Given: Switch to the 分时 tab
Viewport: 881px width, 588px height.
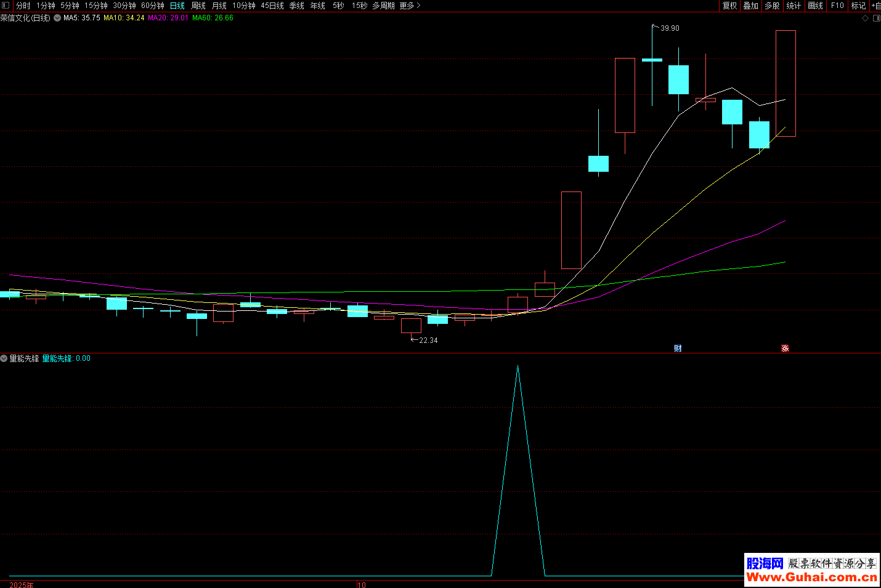Looking at the screenshot, I should [x=23, y=6].
